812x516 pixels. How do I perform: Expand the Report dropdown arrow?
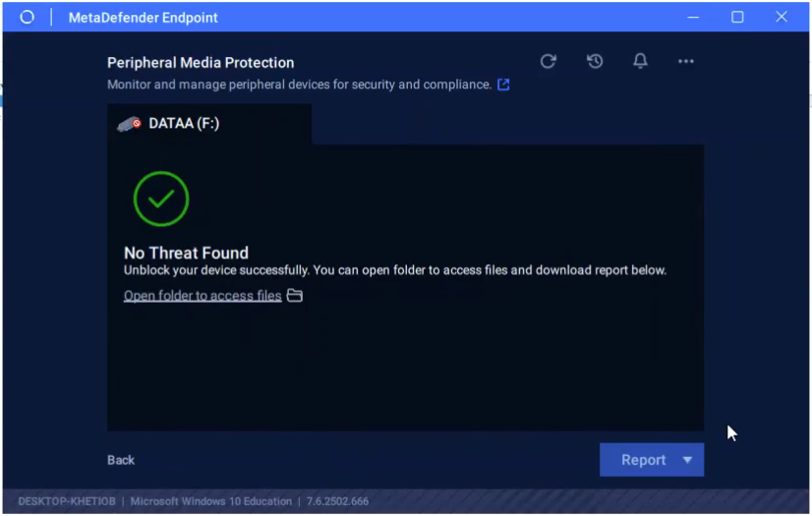(687, 460)
